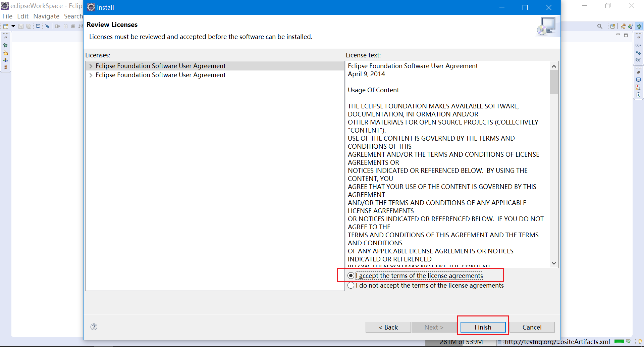Expand the first Eclipse Foundation agreement row
Viewport: 644px width, 347px height.
[x=91, y=66]
